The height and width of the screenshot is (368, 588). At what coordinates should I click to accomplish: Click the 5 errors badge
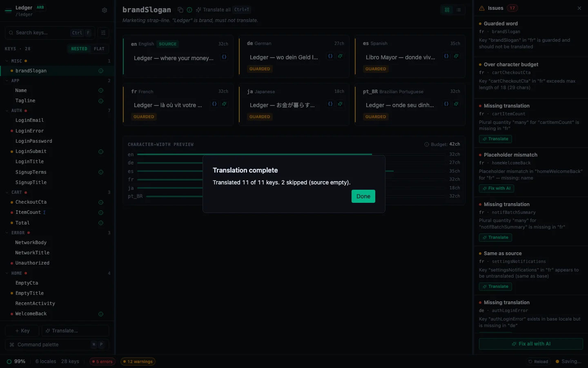click(x=102, y=361)
